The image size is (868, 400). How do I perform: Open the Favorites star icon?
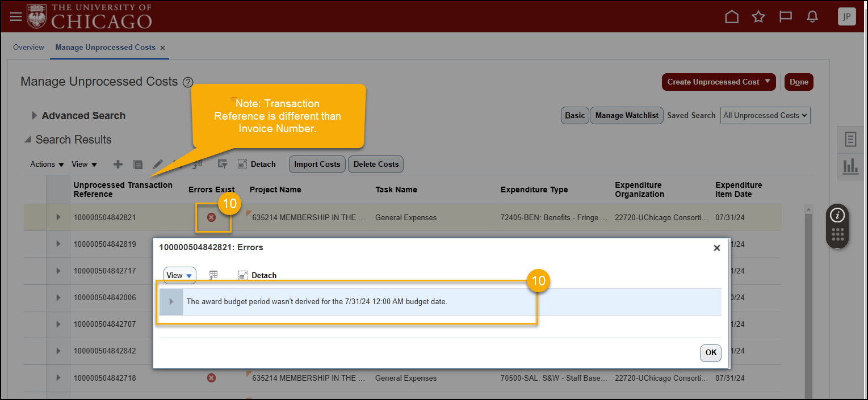pyautogui.click(x=758, y=17)
